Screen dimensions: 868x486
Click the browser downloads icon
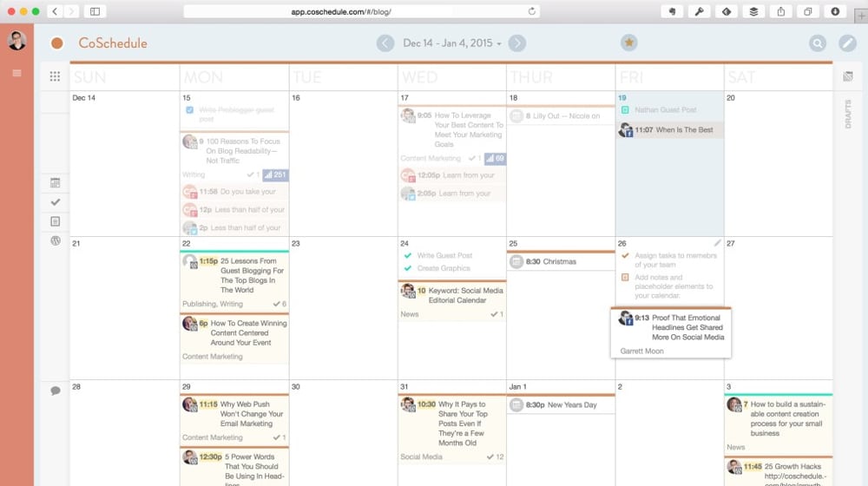coord(835,11)
